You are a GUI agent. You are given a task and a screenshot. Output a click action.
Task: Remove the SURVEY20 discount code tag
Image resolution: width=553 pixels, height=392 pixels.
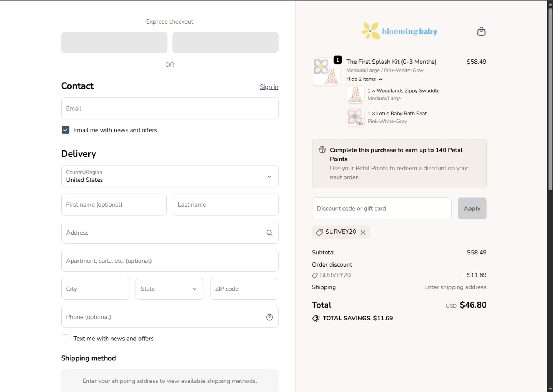[363, 232]
